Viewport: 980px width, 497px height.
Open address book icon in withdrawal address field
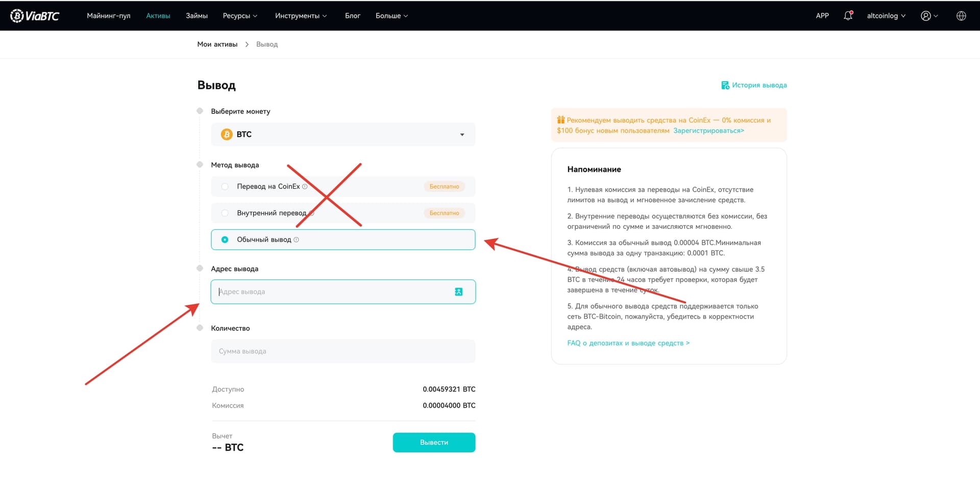tap(458, 292)
